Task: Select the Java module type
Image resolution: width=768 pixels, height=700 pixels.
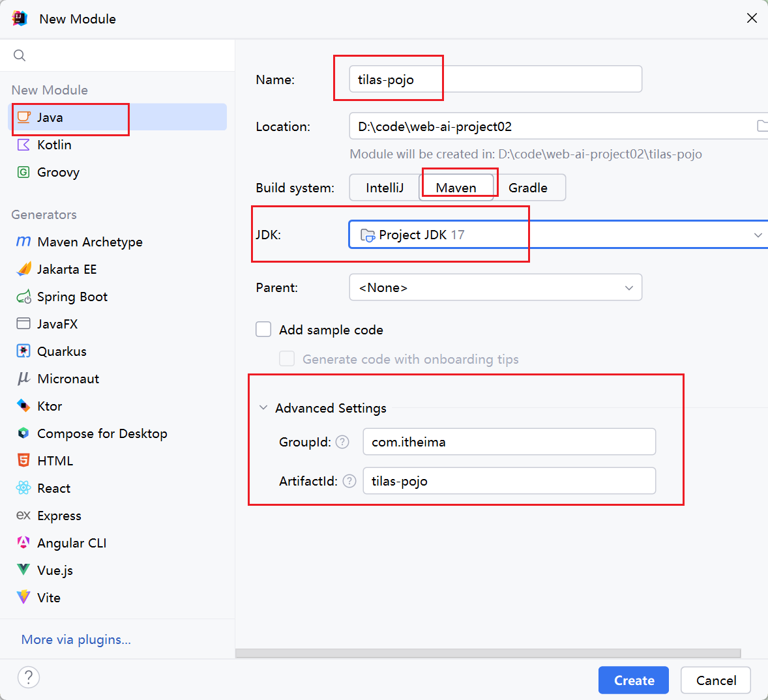Action: pos(117,117)
